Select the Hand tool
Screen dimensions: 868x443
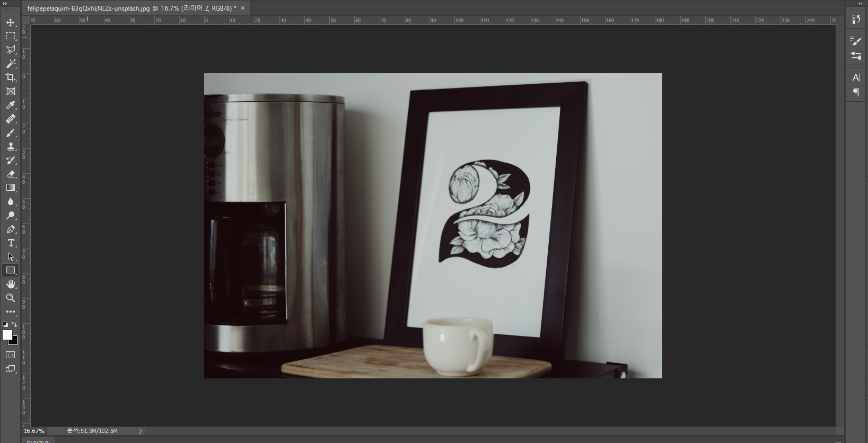11,284
